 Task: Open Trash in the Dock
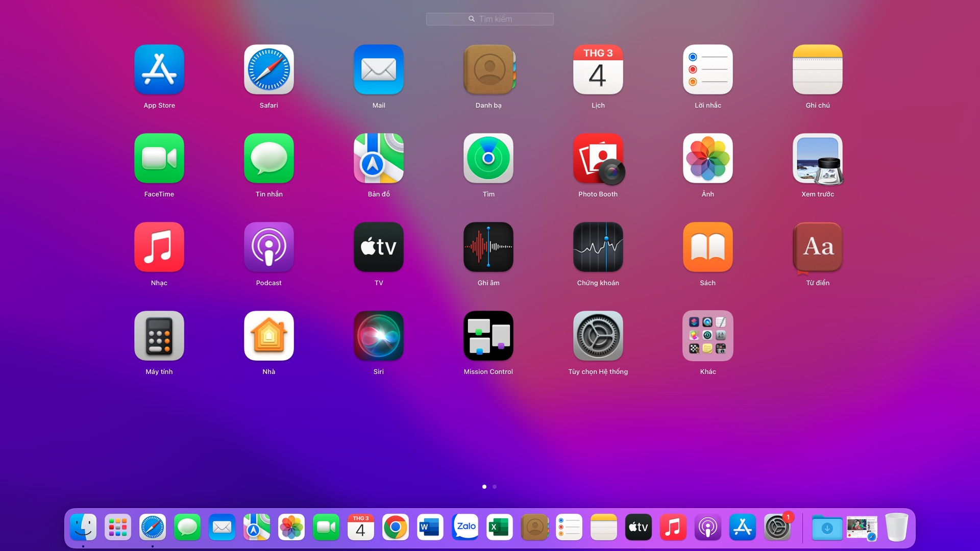tap(897, 527)
